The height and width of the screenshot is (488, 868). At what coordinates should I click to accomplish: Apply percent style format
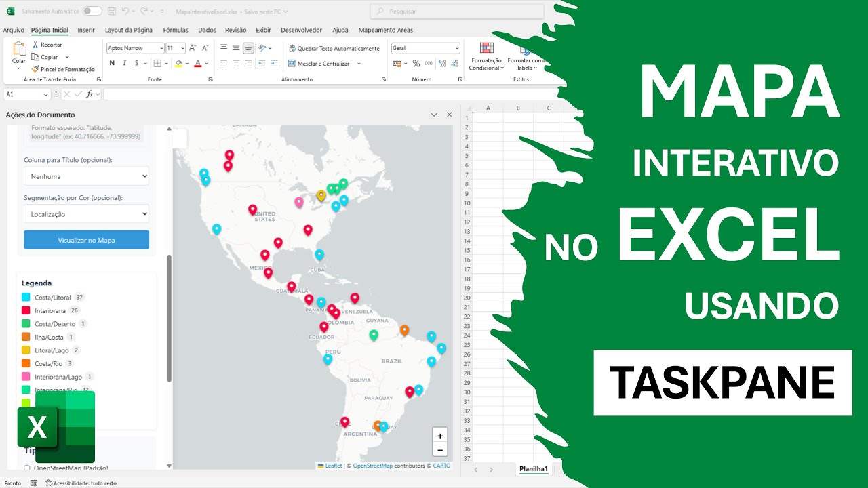pyautogui.click(x=416, y=64)
